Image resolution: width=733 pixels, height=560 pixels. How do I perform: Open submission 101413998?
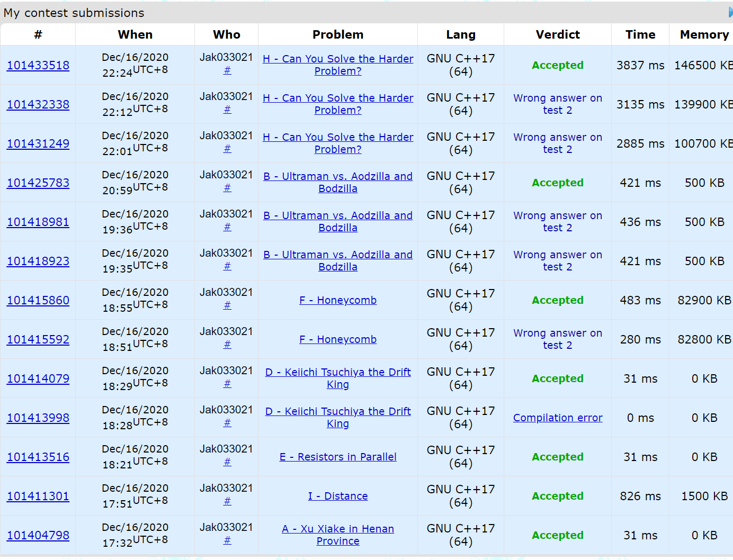click(x=38, y=418)
